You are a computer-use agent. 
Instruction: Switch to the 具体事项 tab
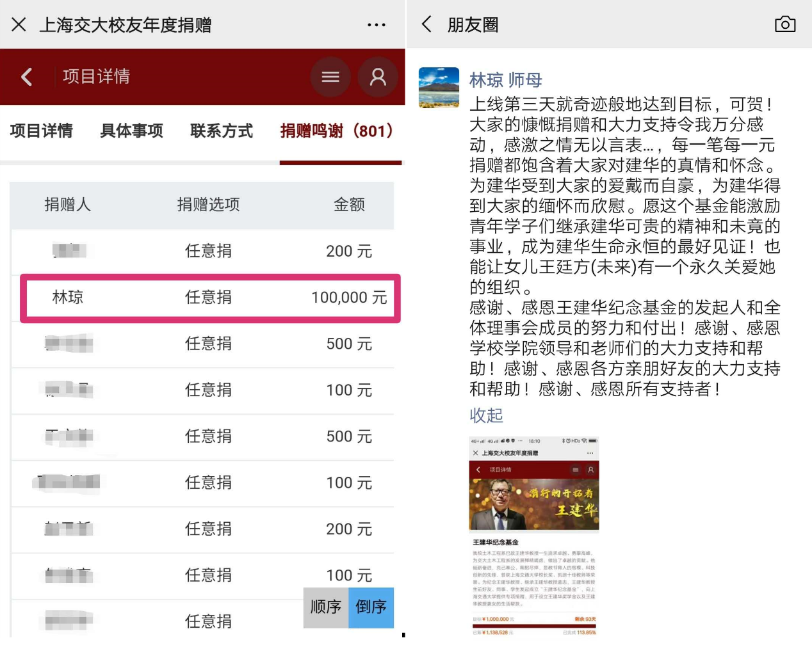[132, 131]
